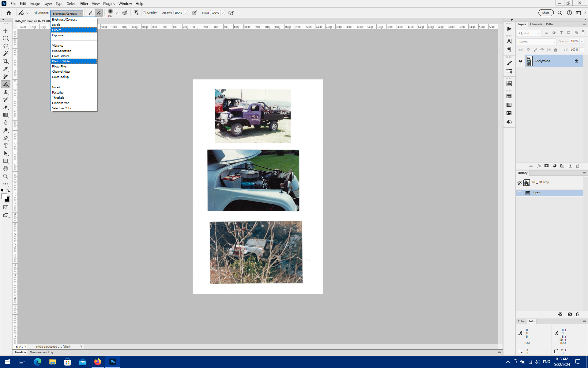Choose the Clone Stamp tool
The height and width of the screenshot is (368, 588).
(6, 92)
